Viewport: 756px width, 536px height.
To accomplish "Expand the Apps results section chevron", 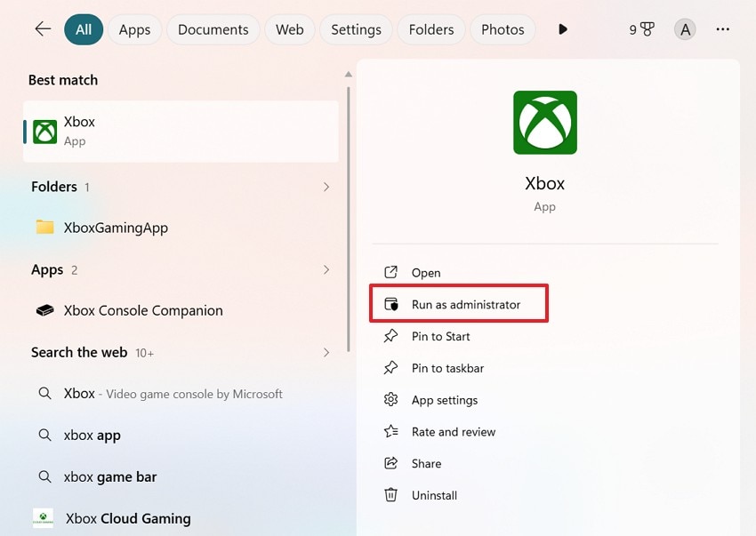I will click(326, 269).
